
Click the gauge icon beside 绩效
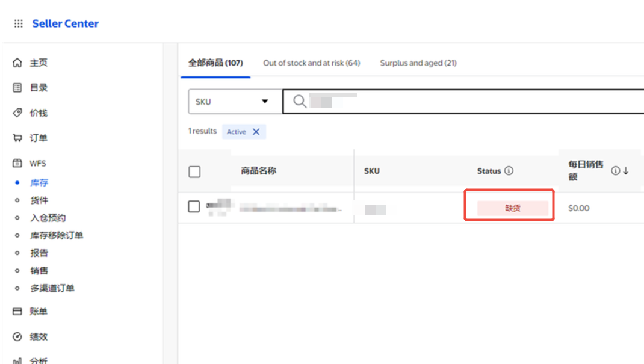pos(17,337)
